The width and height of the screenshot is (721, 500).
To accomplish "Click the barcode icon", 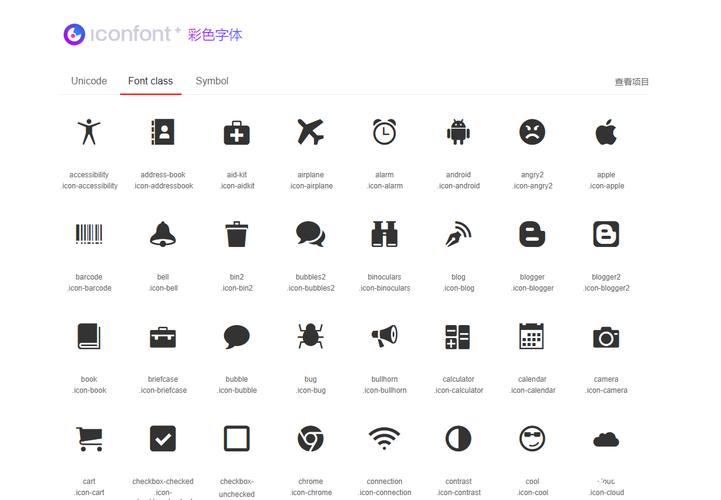I will tap(89, 234).
